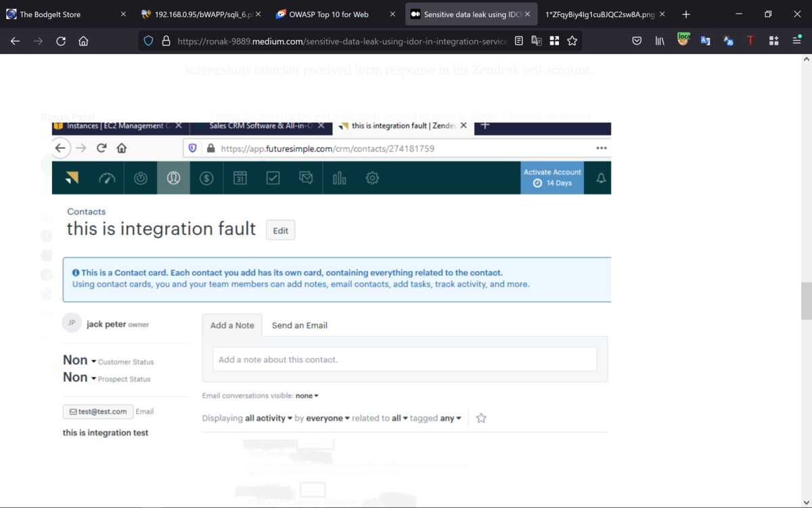The image size is (812, 508).
Task: Open the Firefox library icon
Action: [660, 41]
